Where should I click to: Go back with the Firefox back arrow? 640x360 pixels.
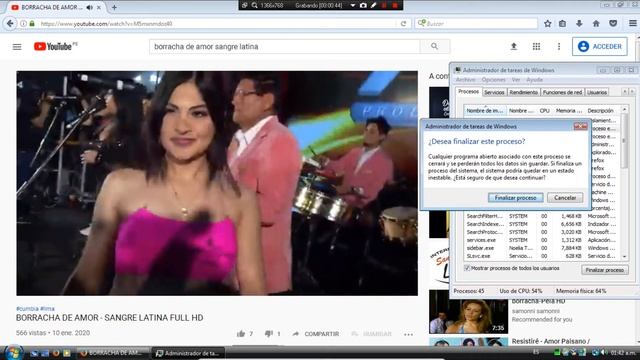pos(10,24)
